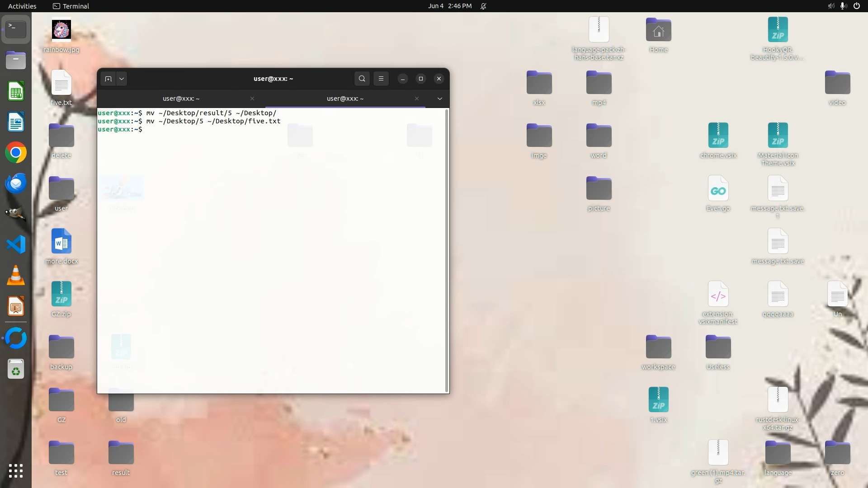Launch Google Chrome from the dock

[x=16, y=153]
